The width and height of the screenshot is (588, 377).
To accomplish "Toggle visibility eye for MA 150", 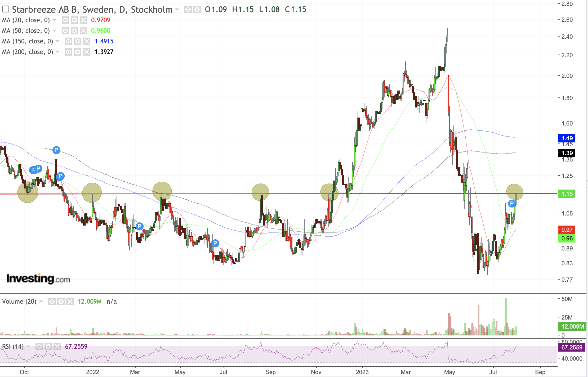I will [69, 41].
